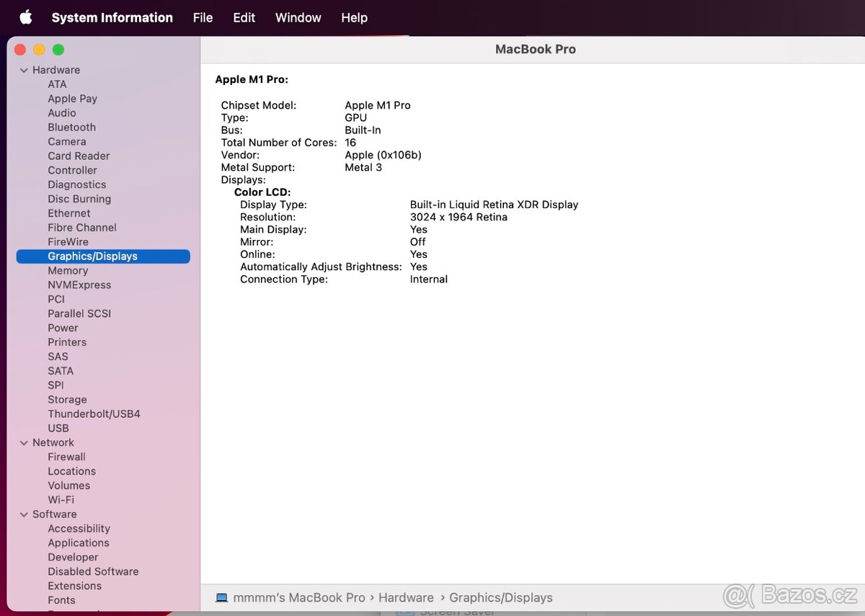Open the Wi-Fi network entry
Viewport: 865px width, 616px height.
(61, 499)
